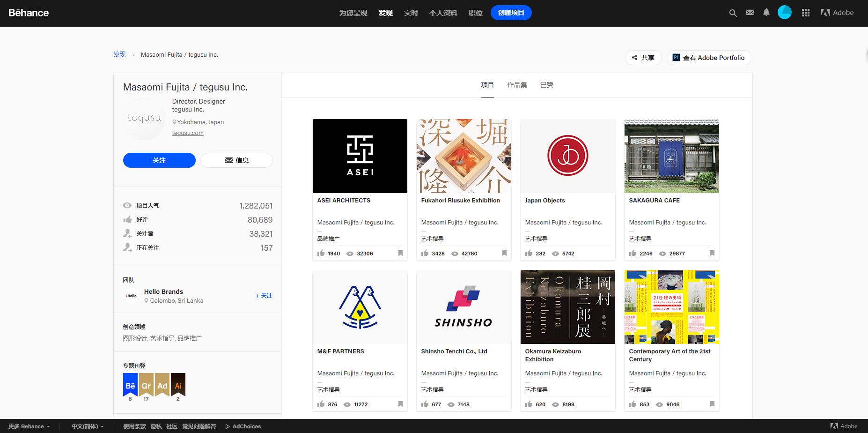Screen dimensions: 868x433
Task: Open the SAKAGURA CAFE project thumbnail
Action: point(672,156)
